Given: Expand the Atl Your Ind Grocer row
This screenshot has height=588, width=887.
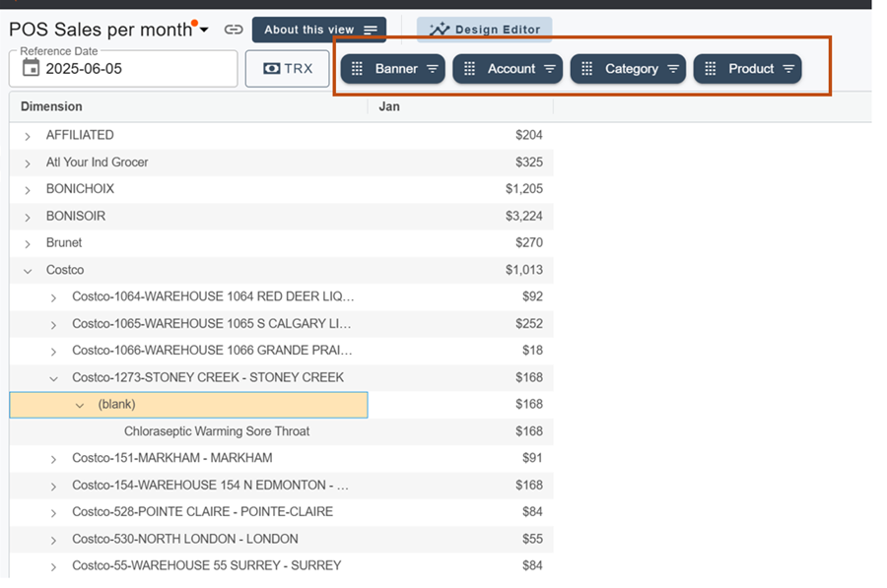Looking at the screenshot, I should point(28,163).
